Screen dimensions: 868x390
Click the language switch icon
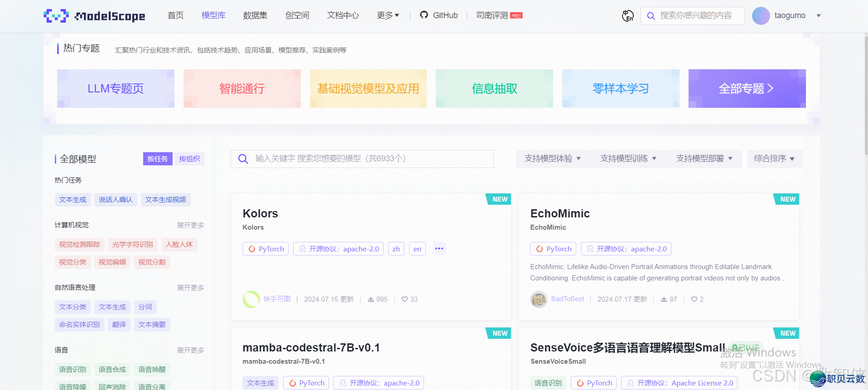pyautogui.click(x=627, y=16)
